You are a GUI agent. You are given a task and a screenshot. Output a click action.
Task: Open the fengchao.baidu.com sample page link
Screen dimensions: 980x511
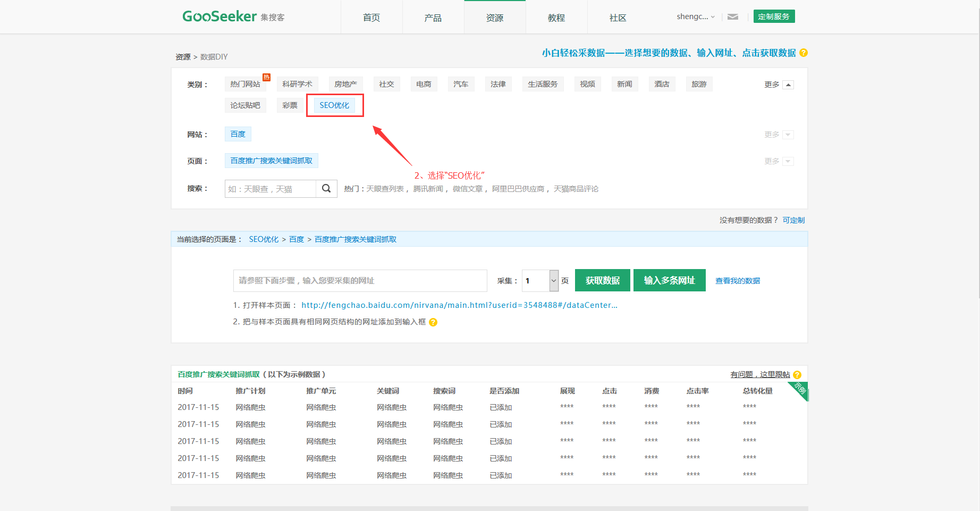[459, 305]
